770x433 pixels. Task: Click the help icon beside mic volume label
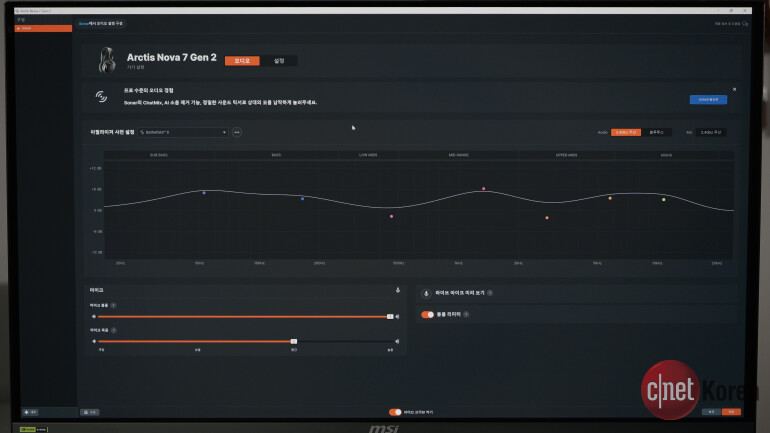113,305
